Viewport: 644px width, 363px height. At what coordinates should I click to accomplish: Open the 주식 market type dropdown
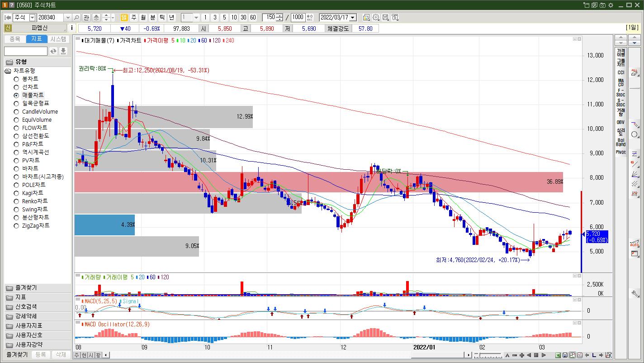tap(32, 17)
